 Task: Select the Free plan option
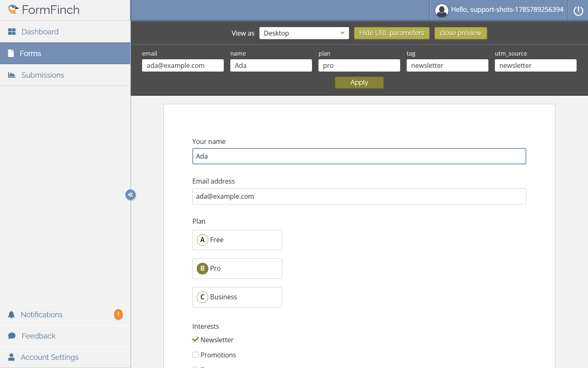point(237,240)
